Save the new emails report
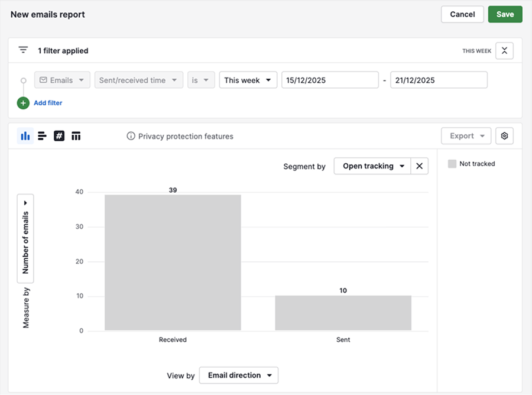The height and width of the screenshot is (395, 532). (505, 14)
